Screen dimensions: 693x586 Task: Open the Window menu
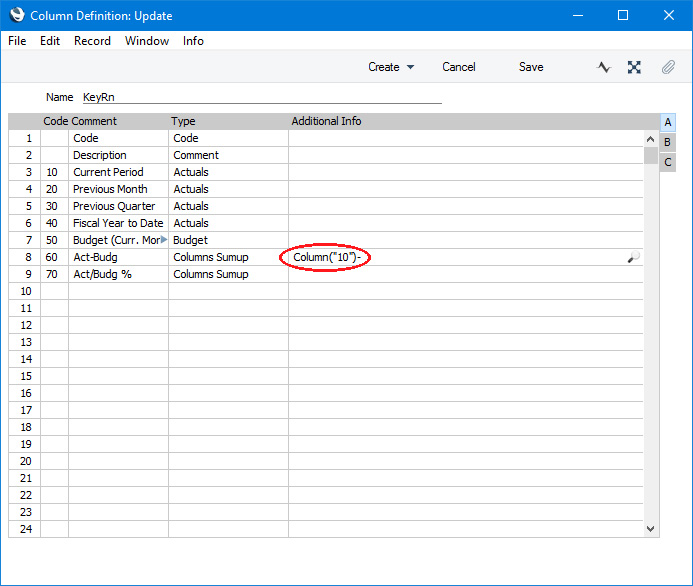(147, 41)
